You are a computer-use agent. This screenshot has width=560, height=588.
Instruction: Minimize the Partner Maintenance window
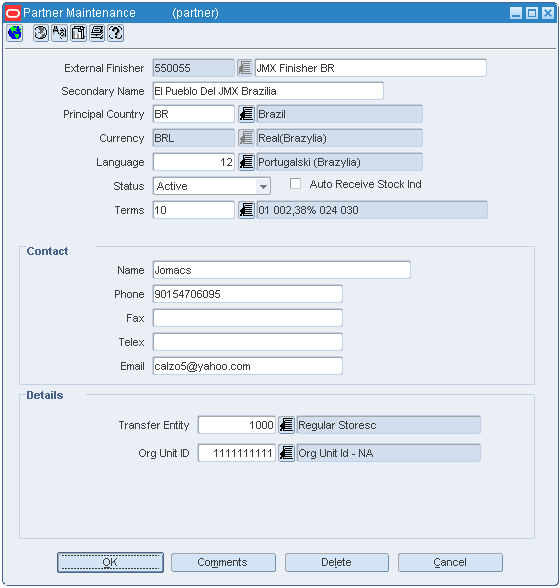[x=516, y=13]
